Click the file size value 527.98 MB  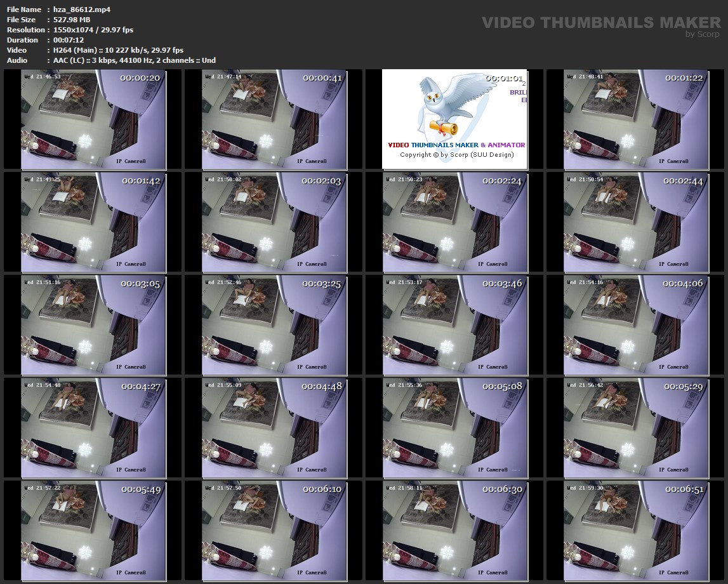click(72, 20)
